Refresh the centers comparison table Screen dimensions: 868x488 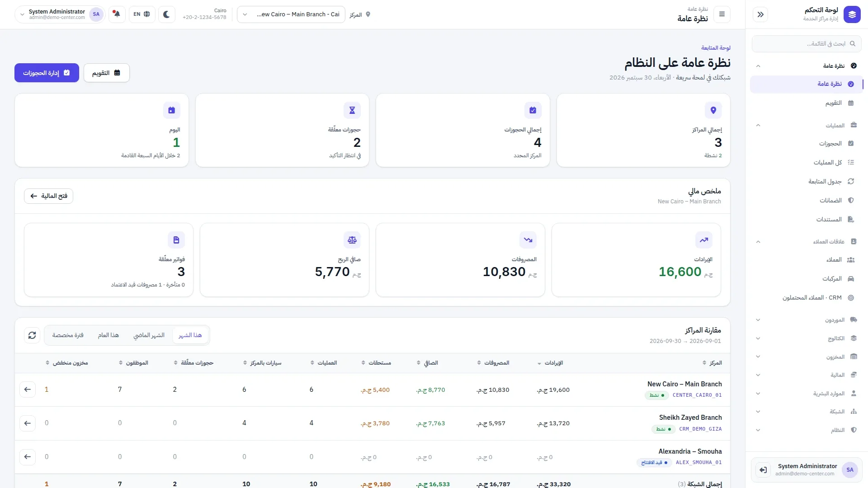pos(32,335)
